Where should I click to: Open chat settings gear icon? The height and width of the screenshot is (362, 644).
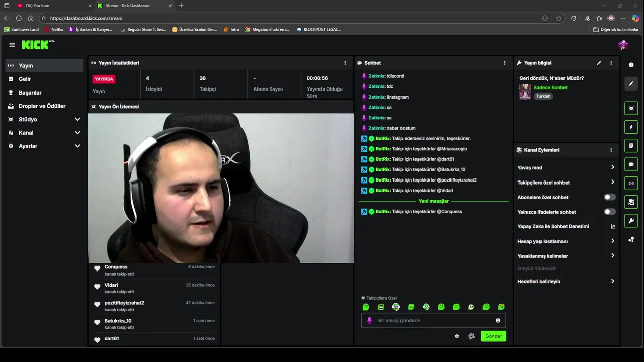[457, 336]
